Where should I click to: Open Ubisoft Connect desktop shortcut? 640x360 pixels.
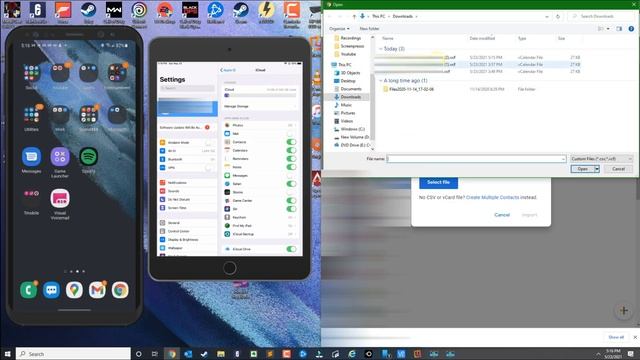139,10
